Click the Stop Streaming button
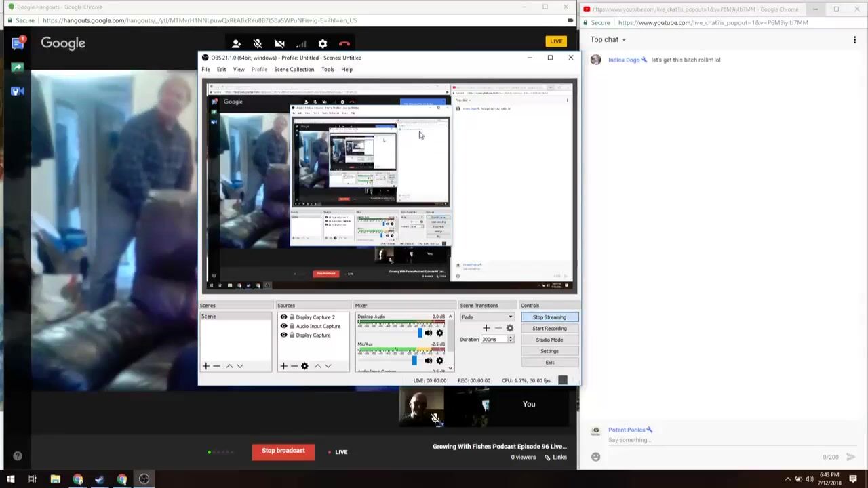 549,317
